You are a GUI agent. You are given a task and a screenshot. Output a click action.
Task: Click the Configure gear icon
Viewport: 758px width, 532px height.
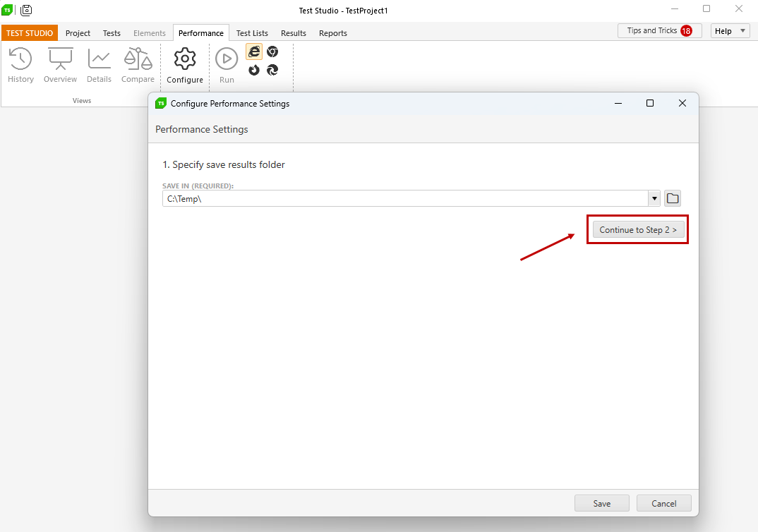click(x=185, y=59)
